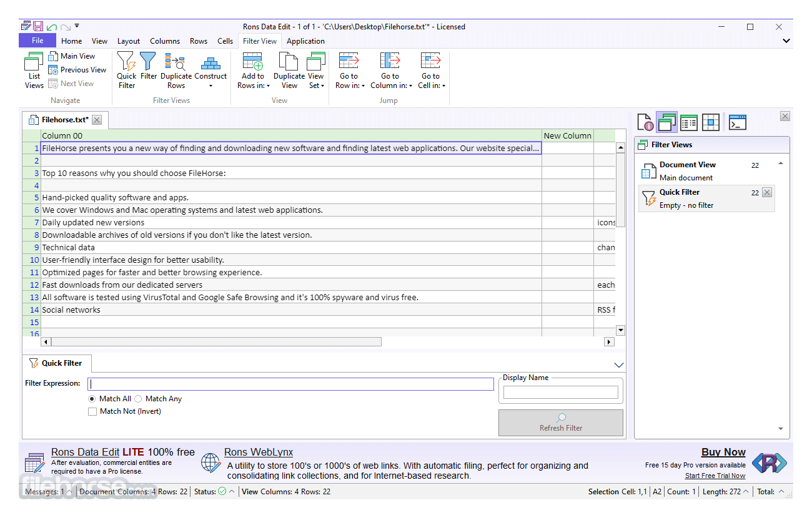Expand the Length status bar arrow
Image resolution: width=812 pixels, height=518 pixels.
(746, 492)
